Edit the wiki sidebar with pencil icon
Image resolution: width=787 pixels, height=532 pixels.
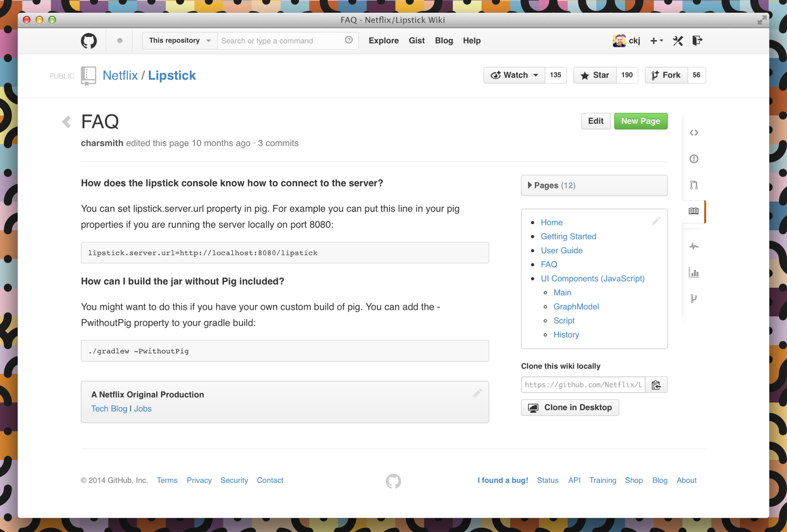tap(656, 221)
